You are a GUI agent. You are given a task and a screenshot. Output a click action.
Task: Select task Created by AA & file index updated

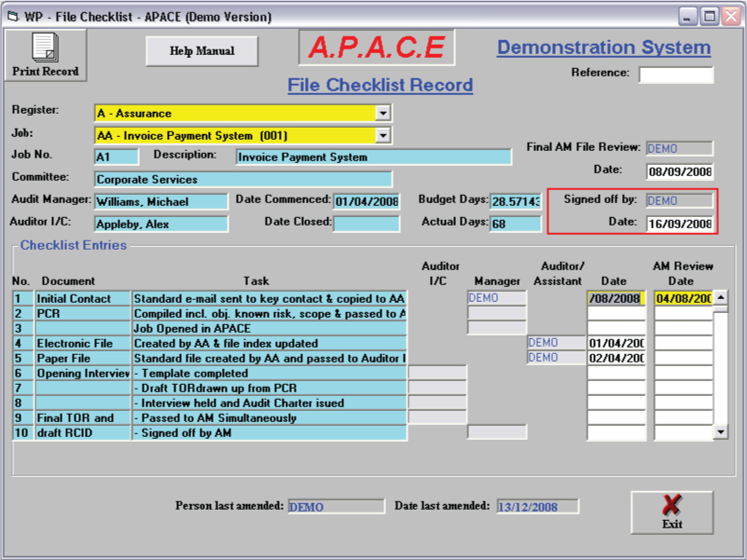tap(270, 343)
